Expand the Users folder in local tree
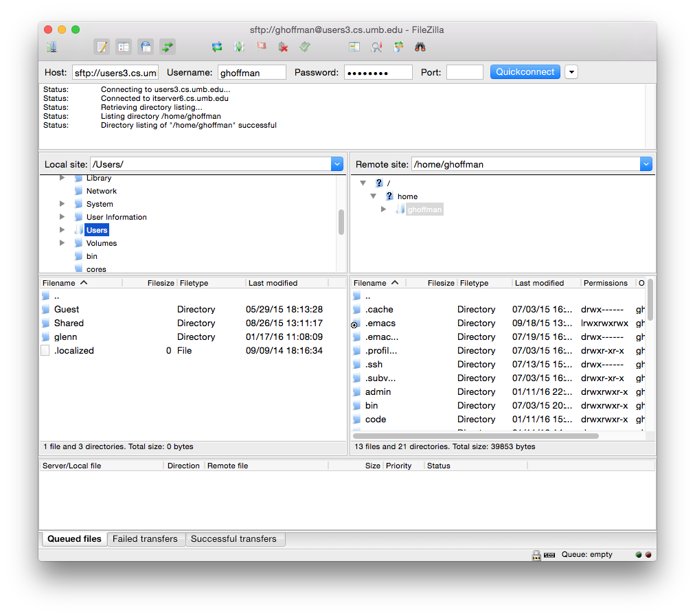 62,230
